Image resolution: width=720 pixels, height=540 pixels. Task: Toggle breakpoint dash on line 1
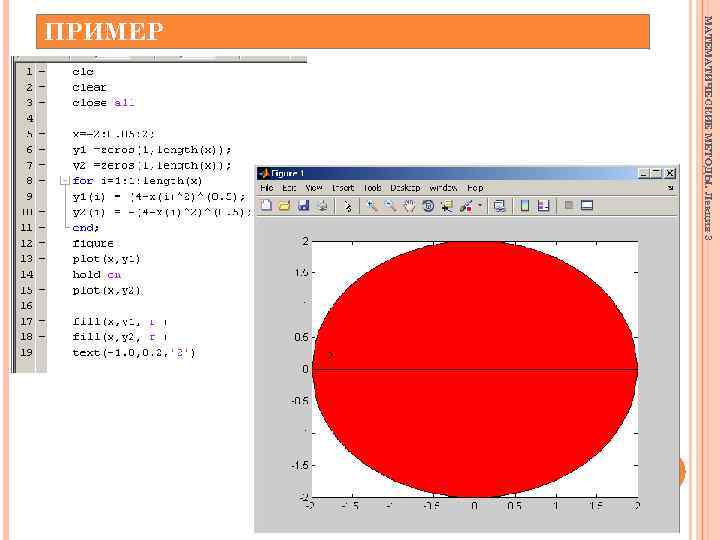pyautogui.click(x=42, y=72)
